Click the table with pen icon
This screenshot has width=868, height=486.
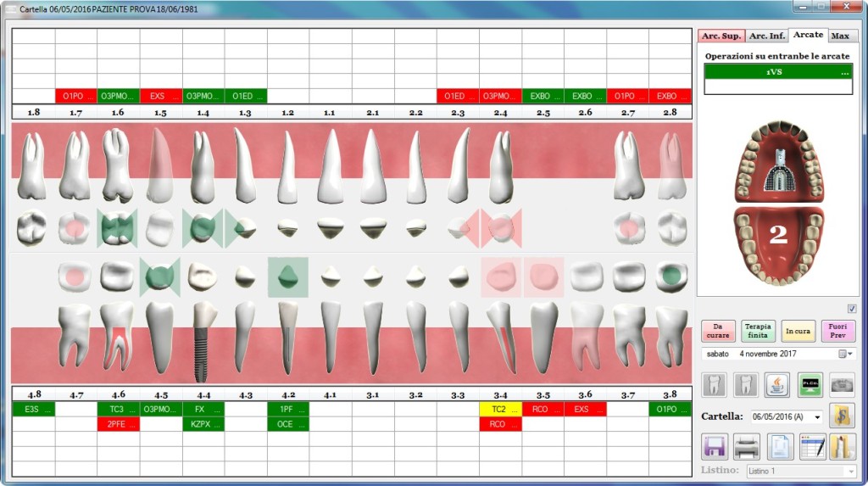pos(812,446)
